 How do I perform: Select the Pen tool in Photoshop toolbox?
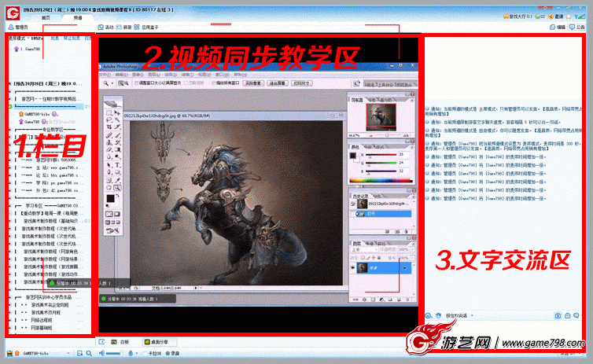point(109,172)
